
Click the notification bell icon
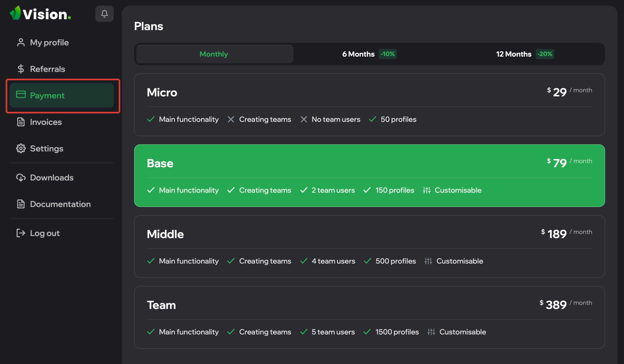(104, 14)
